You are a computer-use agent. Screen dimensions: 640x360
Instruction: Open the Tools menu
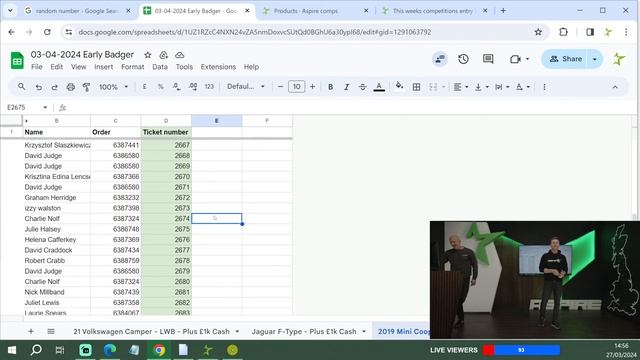click(184, 67)
